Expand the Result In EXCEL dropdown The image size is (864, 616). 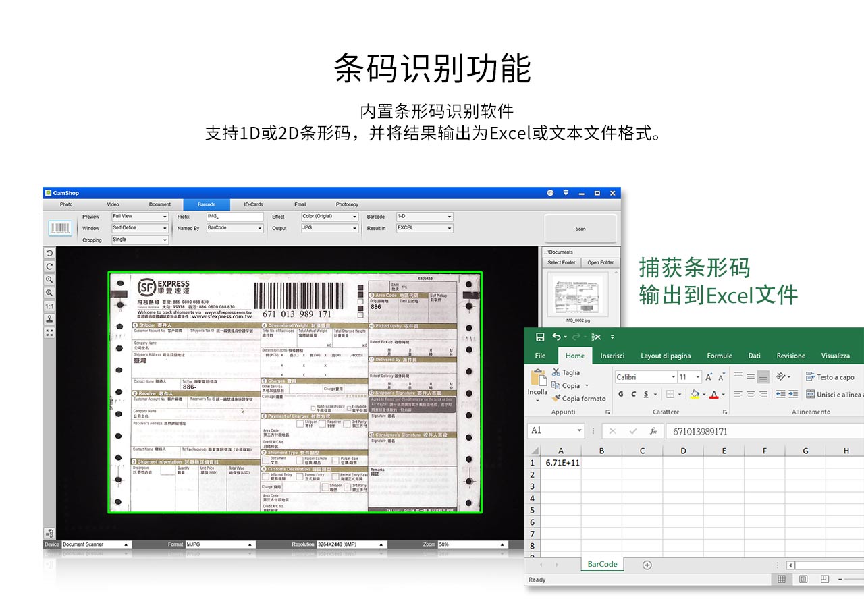(424, 228)
